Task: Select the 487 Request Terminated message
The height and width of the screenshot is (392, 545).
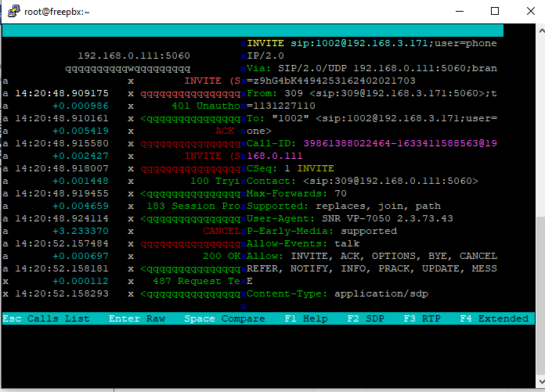Action: (x=197, y=281)
